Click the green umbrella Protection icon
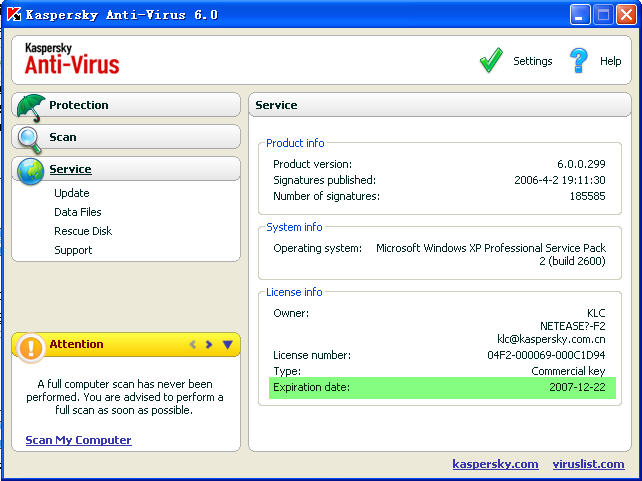This screenshot has width=642, height=481. point(31,107)
